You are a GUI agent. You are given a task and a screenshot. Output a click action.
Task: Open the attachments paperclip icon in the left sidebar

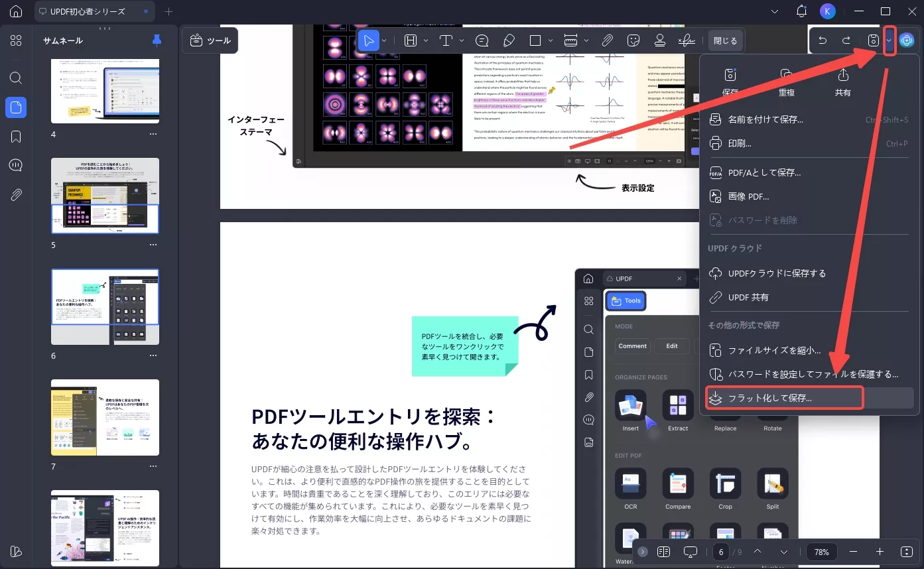click(x=16, y=195)
